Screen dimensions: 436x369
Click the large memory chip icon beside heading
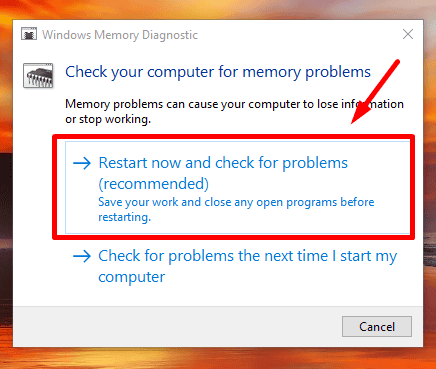(38, 76)
